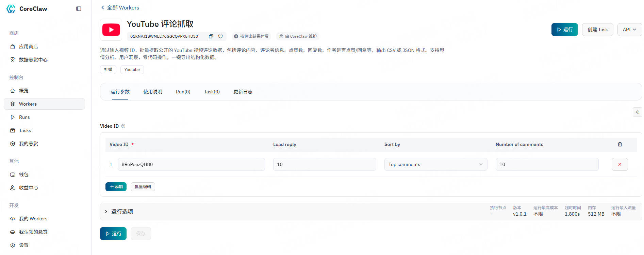Favorite this Worker using heart icon
Viewport: 644px width, 255px height.
(220, 36)
